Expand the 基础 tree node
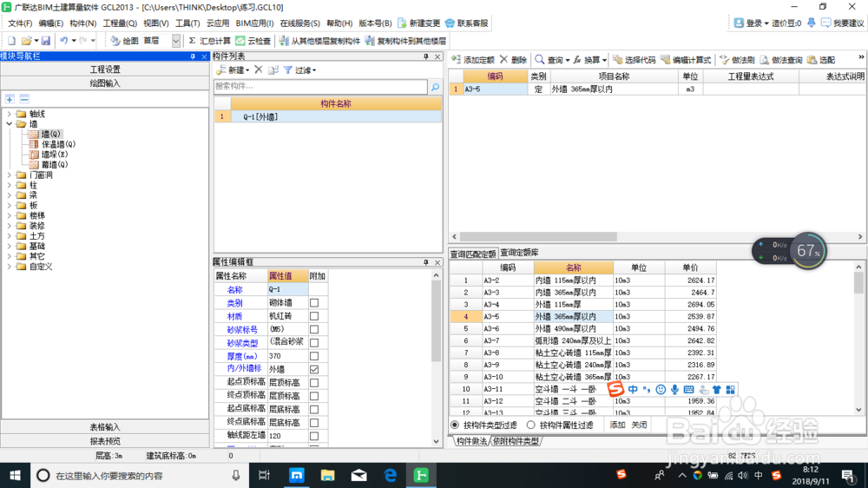Screen dimensions: 868x488 click(x=9, y=246)
